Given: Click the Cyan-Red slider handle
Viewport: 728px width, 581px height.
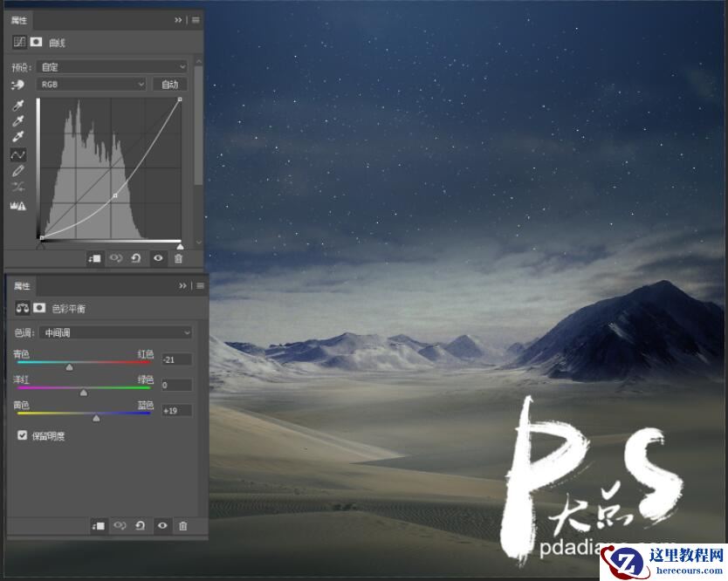Looking at the screenshot, I should point(69,366).
